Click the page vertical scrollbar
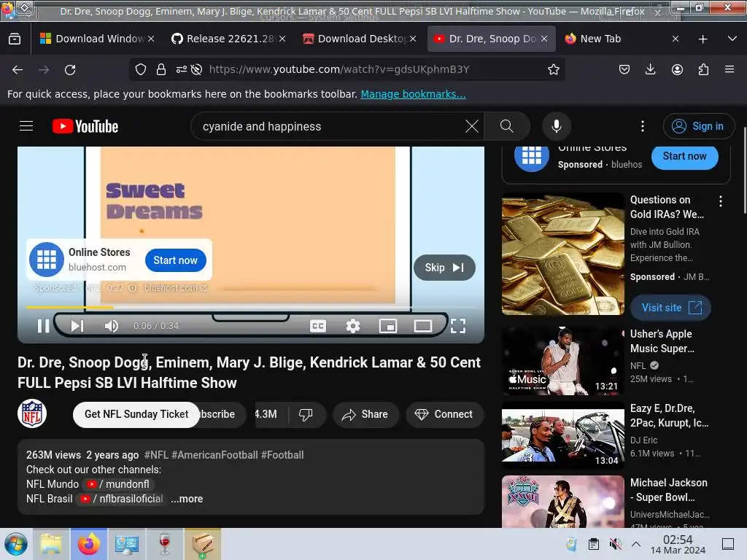747x560 pixels. pyautogui.click(x=744, y=171)
